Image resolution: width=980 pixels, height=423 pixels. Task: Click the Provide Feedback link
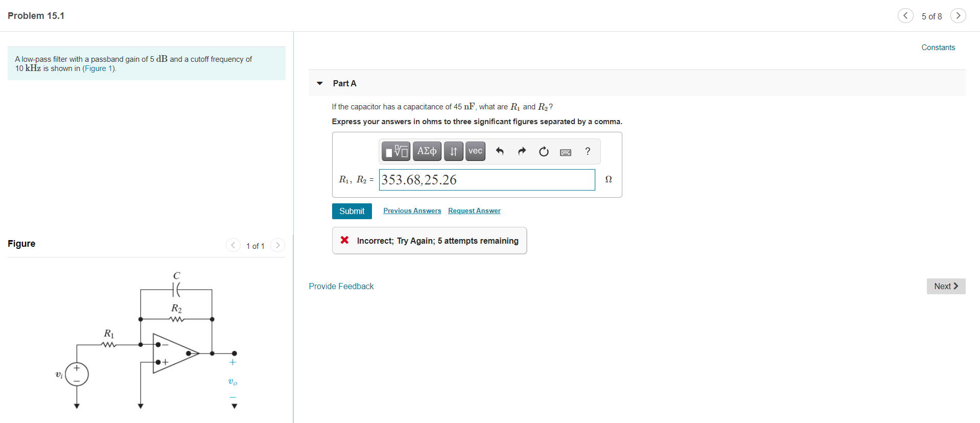click(341, 286)
